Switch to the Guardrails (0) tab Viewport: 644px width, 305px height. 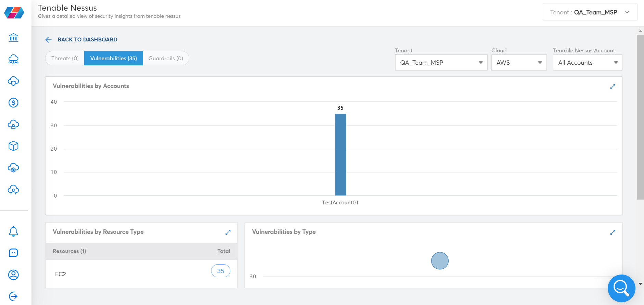click(166, 59)
